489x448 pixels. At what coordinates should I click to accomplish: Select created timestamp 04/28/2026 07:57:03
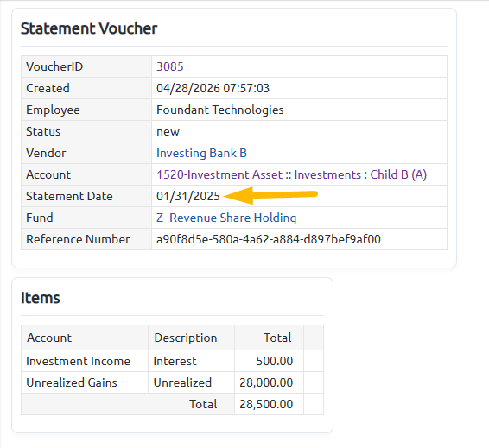click(213, 88)
